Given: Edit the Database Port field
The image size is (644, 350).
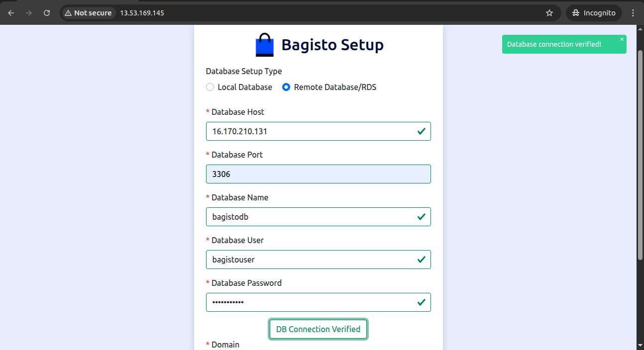Looking at the screenshot, I should (319, 174).
